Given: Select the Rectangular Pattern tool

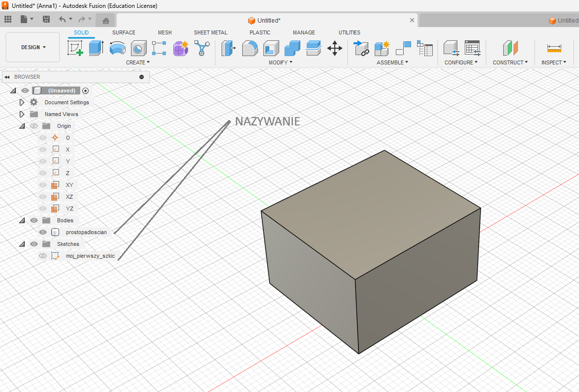Looking at the screenshot, I should point(159,48).
